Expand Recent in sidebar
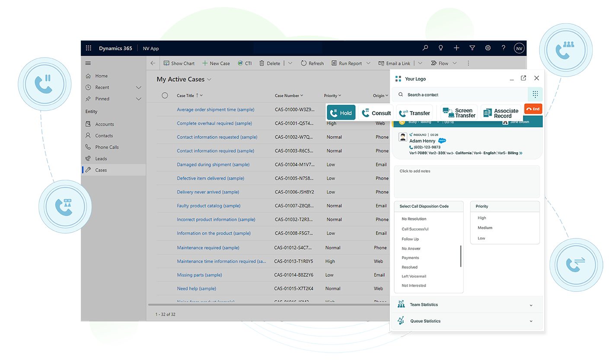This screenshot has width=612, height=364. click(x=139, y=87)
